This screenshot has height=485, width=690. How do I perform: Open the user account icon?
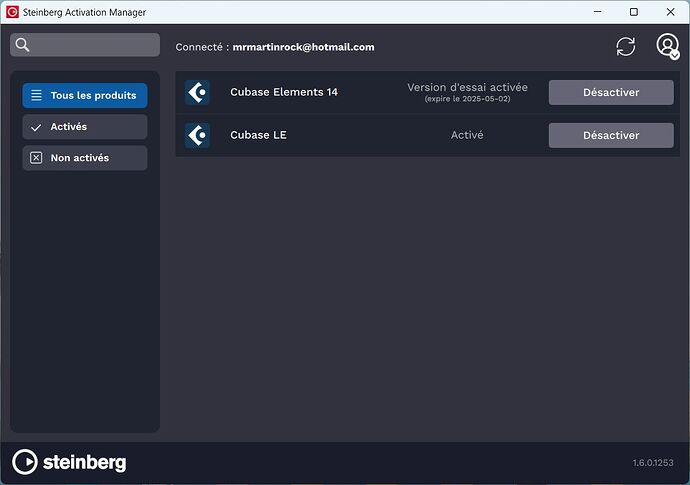click(668, 46)
